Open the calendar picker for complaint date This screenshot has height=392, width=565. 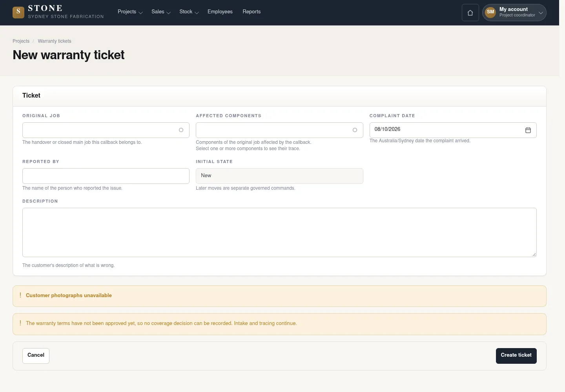528,130
